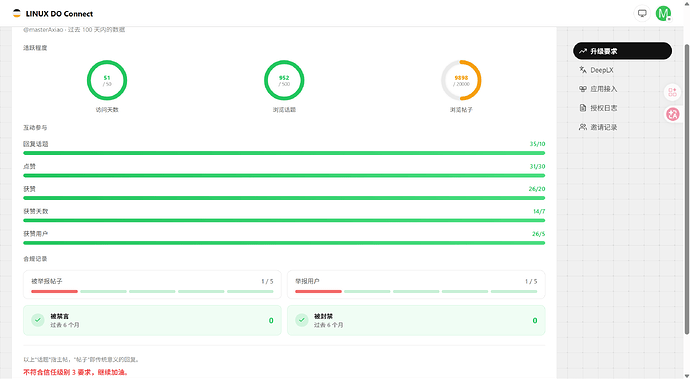Click the green check icon beside 被禁言
This screenshot has width=690, height=379.
(38, 320)
